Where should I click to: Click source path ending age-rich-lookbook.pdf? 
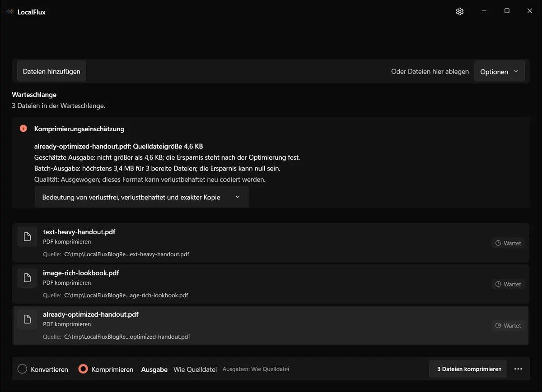tap(126, 295)
